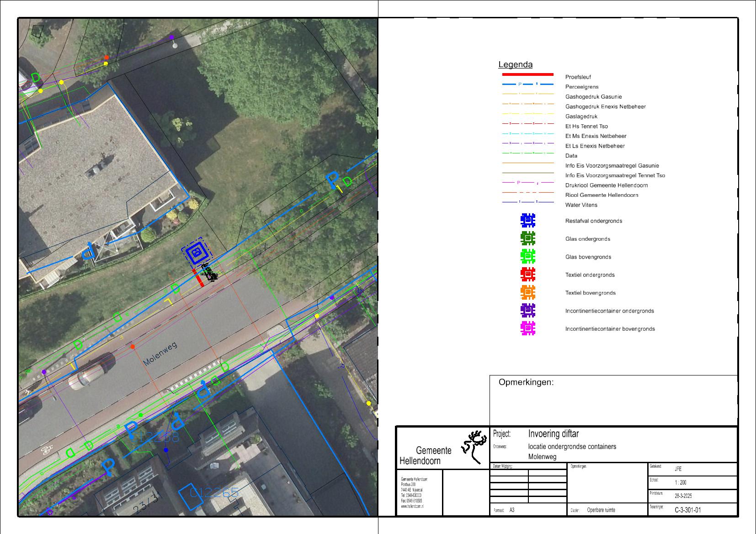
Task: Select the dark green Glas ondergronds icon
Action: tap(527, 238)
